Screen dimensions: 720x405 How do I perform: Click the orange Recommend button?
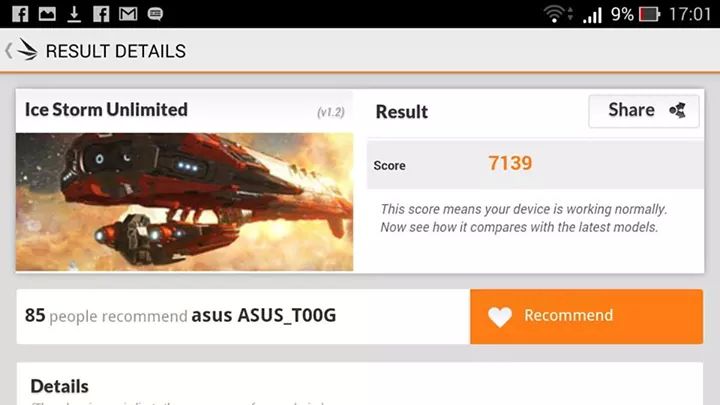pos(586,316)
